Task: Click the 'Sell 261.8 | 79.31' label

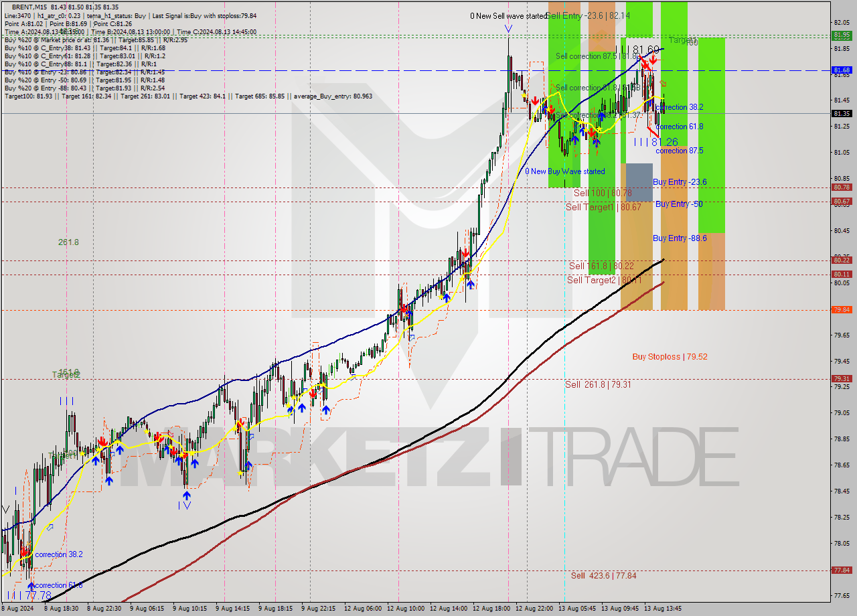Action: point(598,384)
